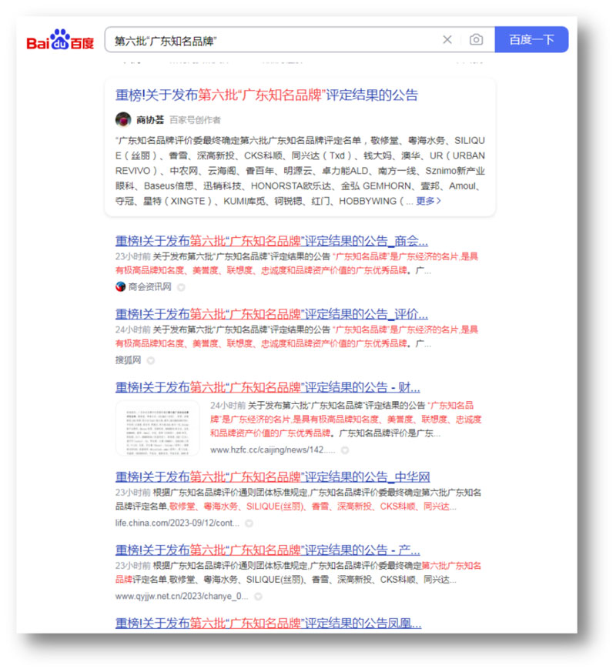Image resolution: width=616 pixels, height=672 pixels.
Task: Click the life.china.com/2023-09/12 URL
Action: [x=177, y=523]
